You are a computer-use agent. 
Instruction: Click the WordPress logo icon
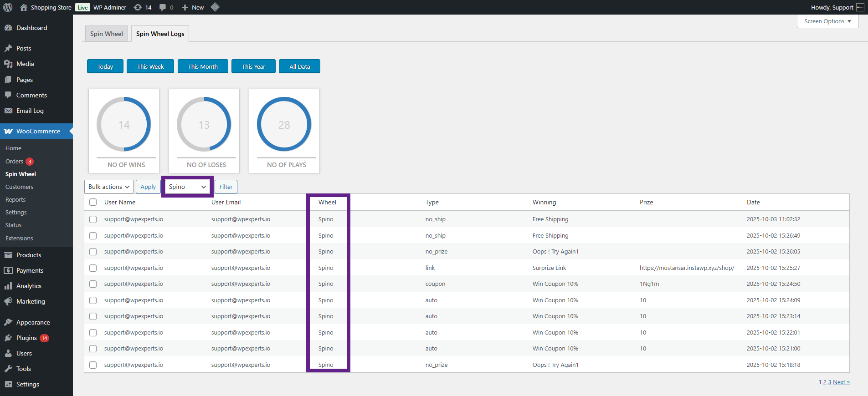click(x=8, y=7)
